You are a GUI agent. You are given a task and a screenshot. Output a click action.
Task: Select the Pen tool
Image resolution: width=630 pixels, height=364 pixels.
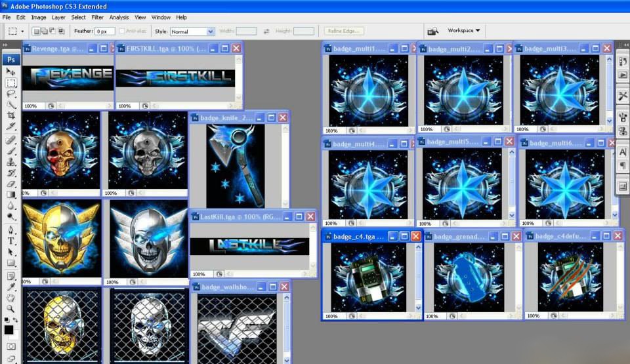coord(11,230)
